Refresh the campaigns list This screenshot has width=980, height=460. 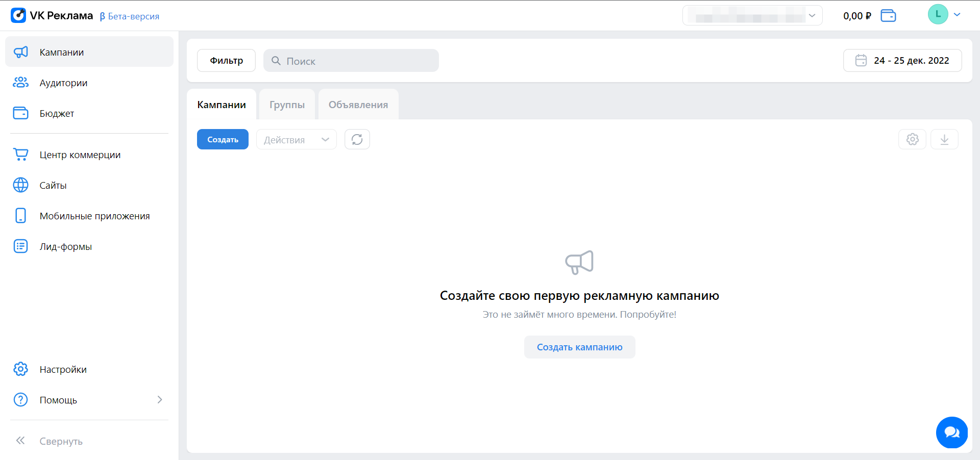coord(357,139)
